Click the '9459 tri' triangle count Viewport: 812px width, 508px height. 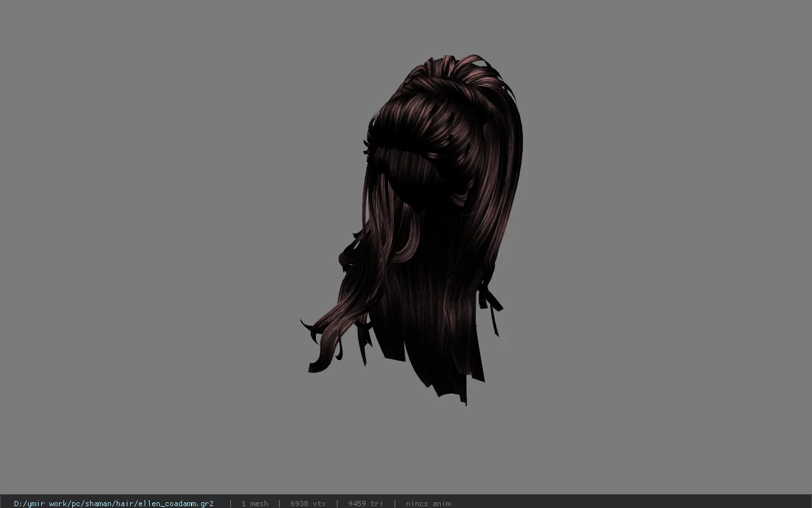pyautogui.click(x=365, y=504)
